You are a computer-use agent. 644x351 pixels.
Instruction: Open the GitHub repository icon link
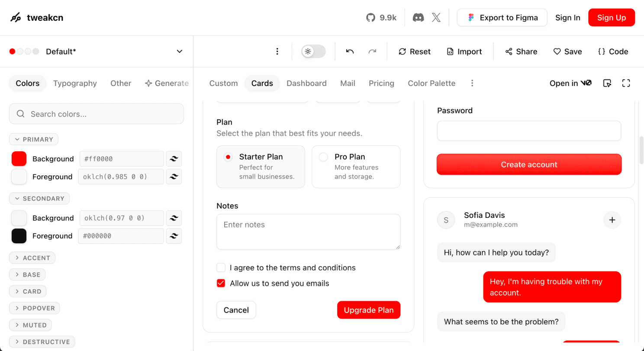click(x=370, y=18)
